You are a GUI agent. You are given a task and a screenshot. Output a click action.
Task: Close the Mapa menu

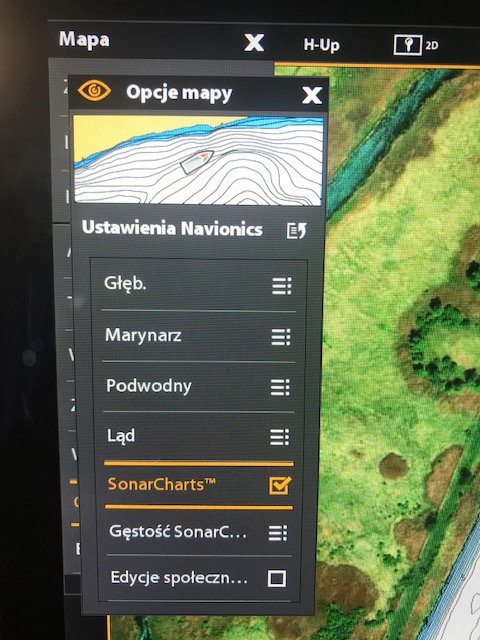[x=254, y=42]
